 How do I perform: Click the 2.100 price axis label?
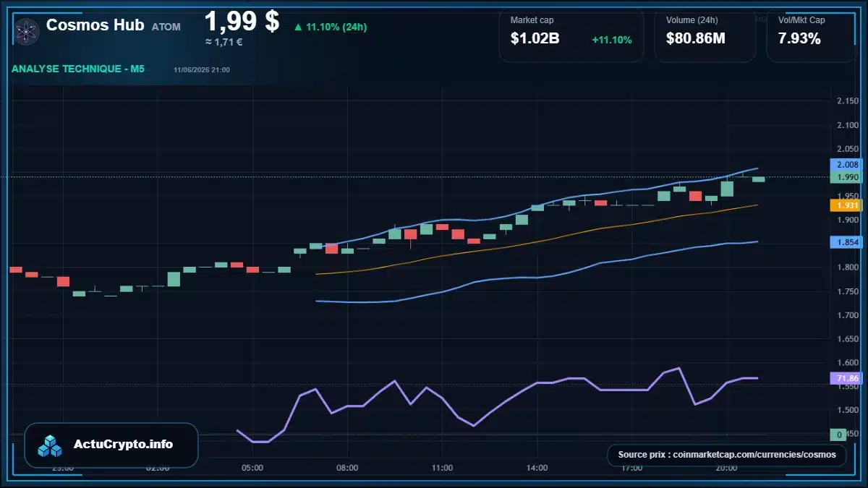847,125
